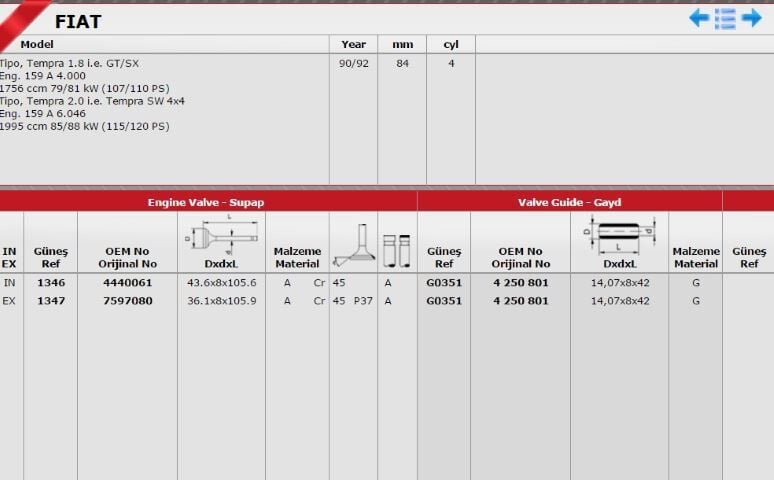Screen dimensions: 774x480
Task: Go to previous page with left arrow
Action: coord(699,18)
